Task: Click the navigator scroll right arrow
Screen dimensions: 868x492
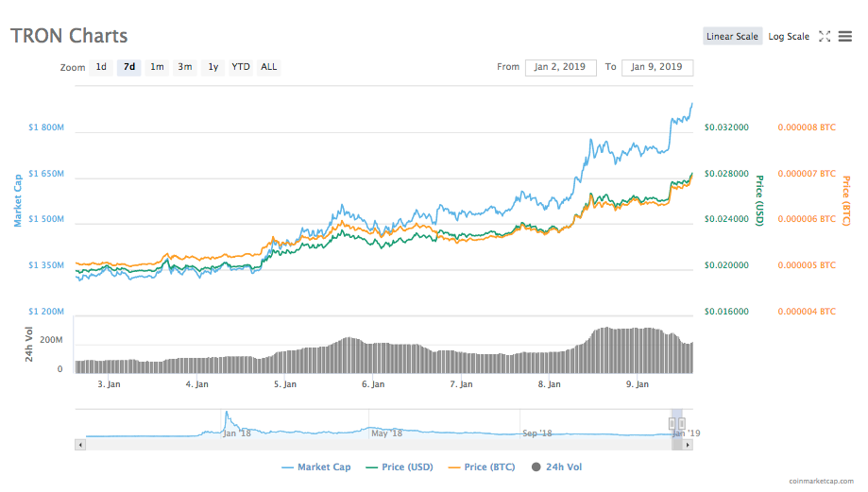Action: 688,445
